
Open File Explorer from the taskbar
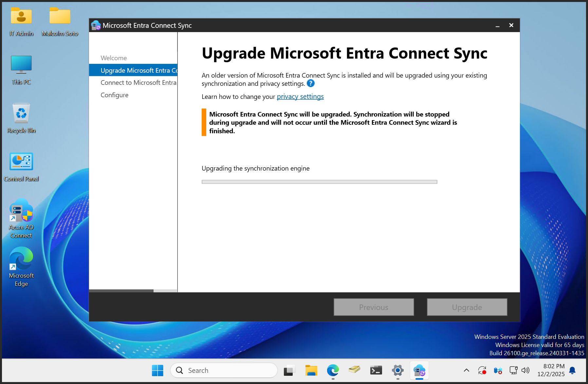[x=311, y=370]
